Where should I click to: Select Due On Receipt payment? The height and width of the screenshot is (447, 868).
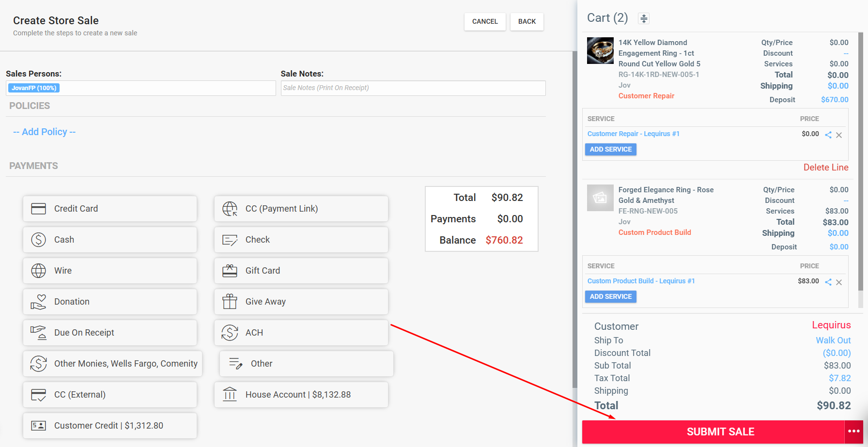tap(110, 333)
